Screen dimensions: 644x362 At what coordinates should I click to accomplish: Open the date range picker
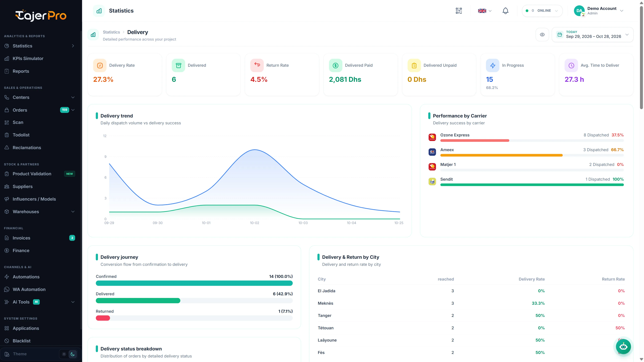592,35
